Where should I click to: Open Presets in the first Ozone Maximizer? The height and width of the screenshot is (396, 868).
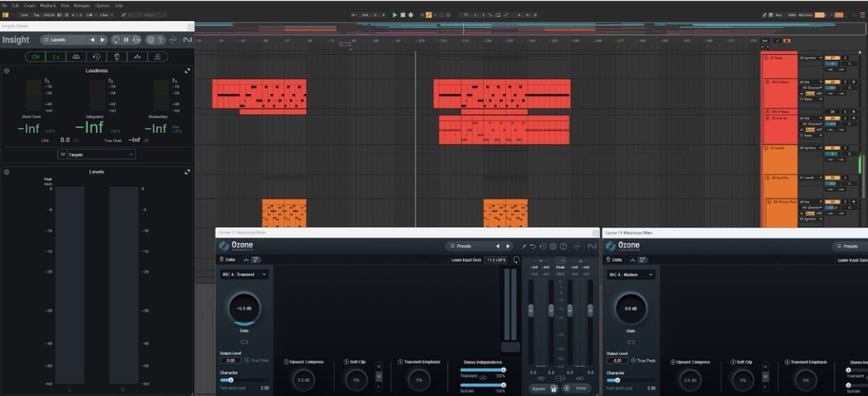pos(469,246)
